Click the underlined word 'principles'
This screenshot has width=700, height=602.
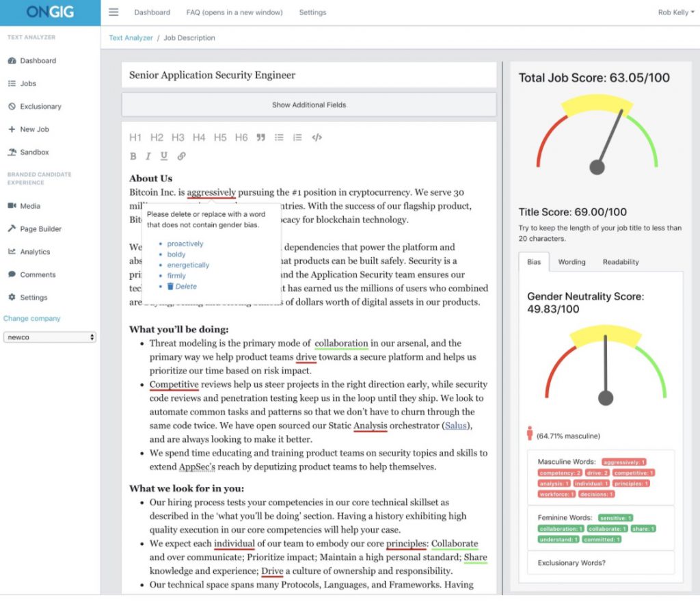[406, 543]
